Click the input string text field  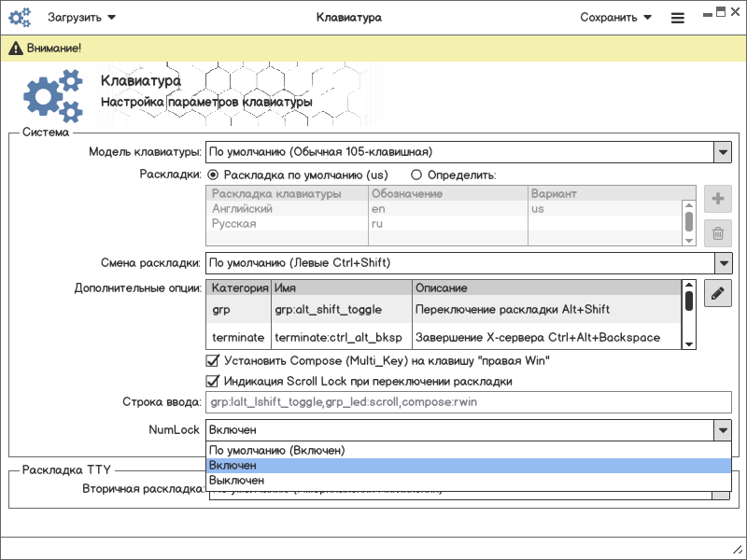467,403
